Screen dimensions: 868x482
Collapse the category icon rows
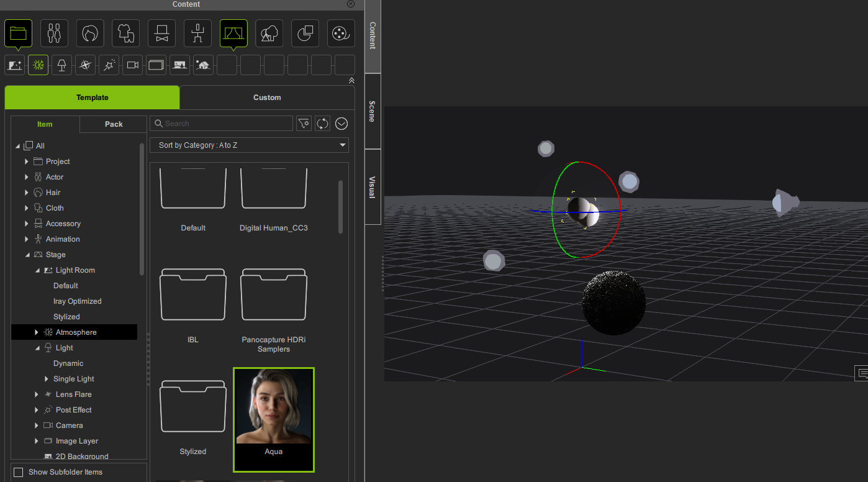[x=351, y=81]
